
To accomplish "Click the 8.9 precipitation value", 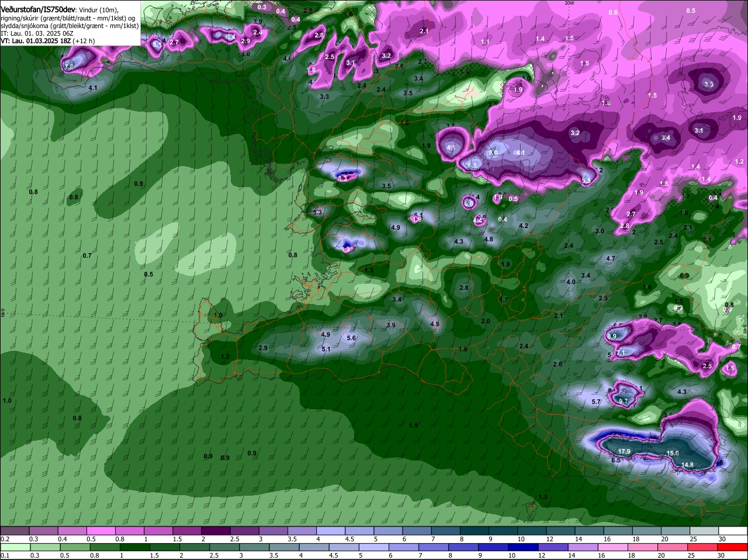I will click(x=612, y=336).
